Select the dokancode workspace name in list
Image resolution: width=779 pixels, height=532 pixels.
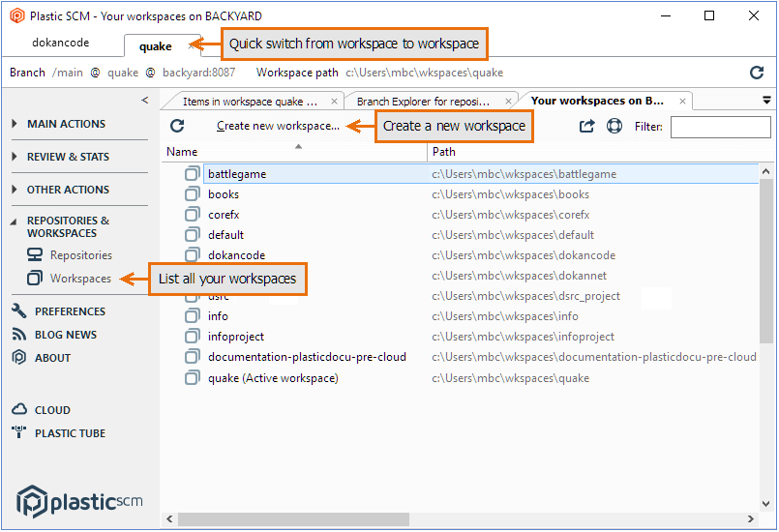coord(236,255)
